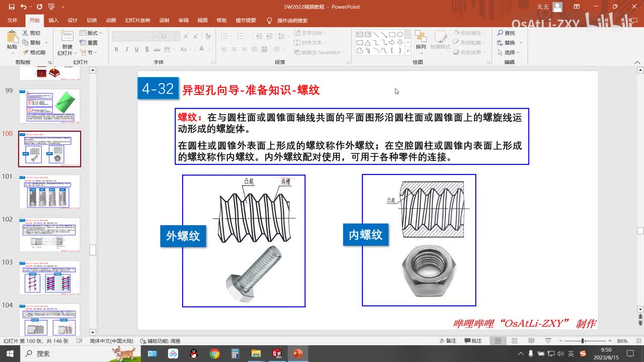Click language indicator 简体中文(中国大陆)
The height and width of the screenshot is (362, 644).
(x=111, y=341)
